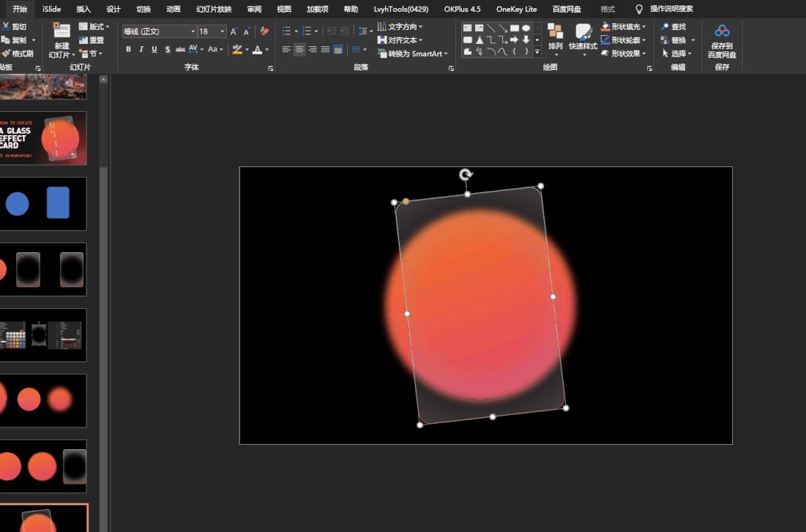This screenshot has width=806, height=532.
Task: Switch to the Insert (插入) tab
Action: [x=84, y=9]
